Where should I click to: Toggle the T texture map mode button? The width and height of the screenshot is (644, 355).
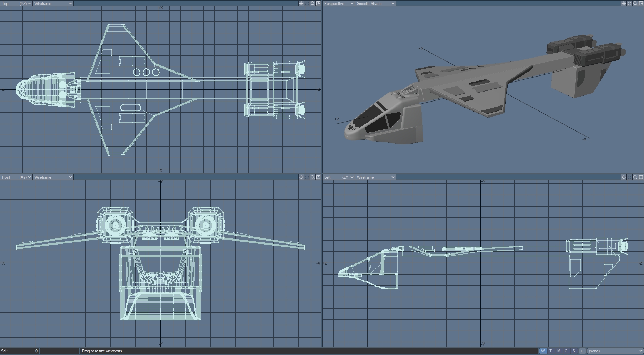click(x=550, y=351)
